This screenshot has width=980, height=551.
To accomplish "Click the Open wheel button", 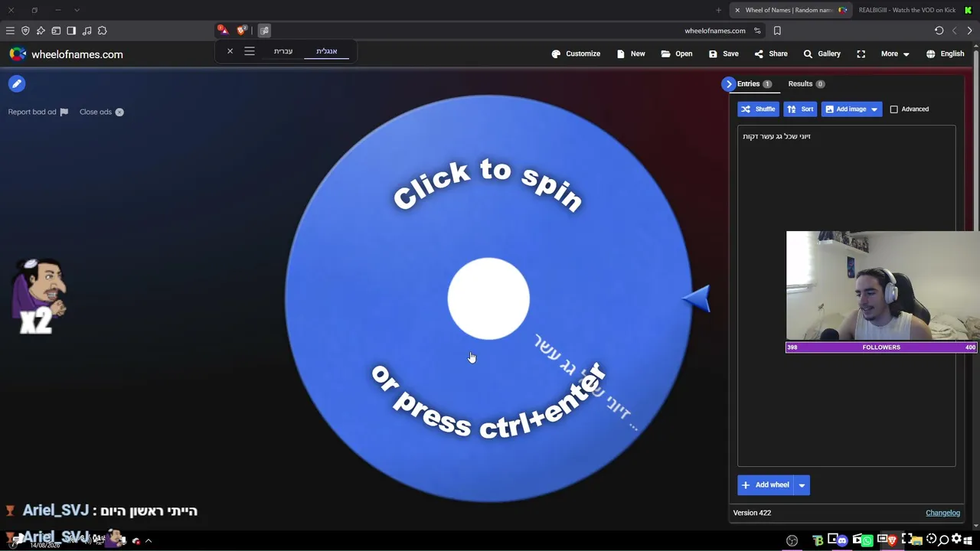I will point(677,54).
